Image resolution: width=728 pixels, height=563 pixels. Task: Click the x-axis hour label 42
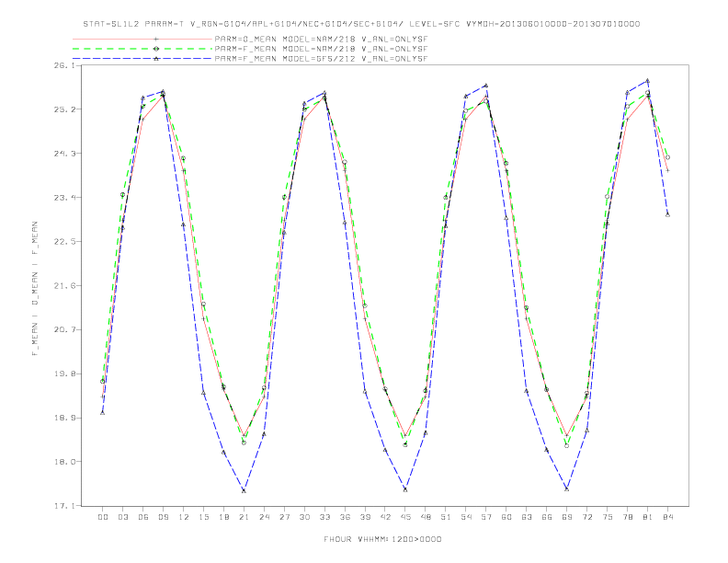[385, 517]
